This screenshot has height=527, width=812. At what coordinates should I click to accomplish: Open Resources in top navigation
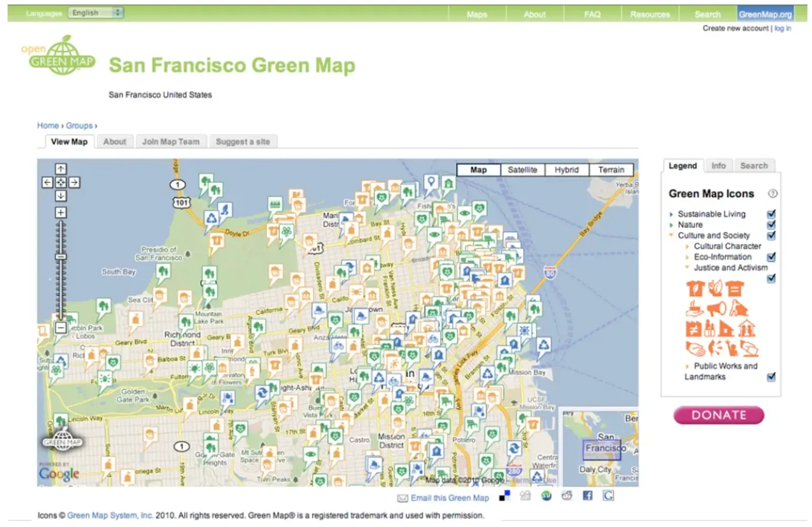coord(650,14)
